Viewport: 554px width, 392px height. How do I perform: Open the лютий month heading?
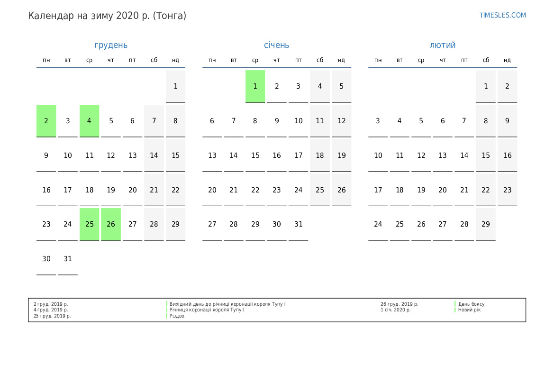(443, 45)
